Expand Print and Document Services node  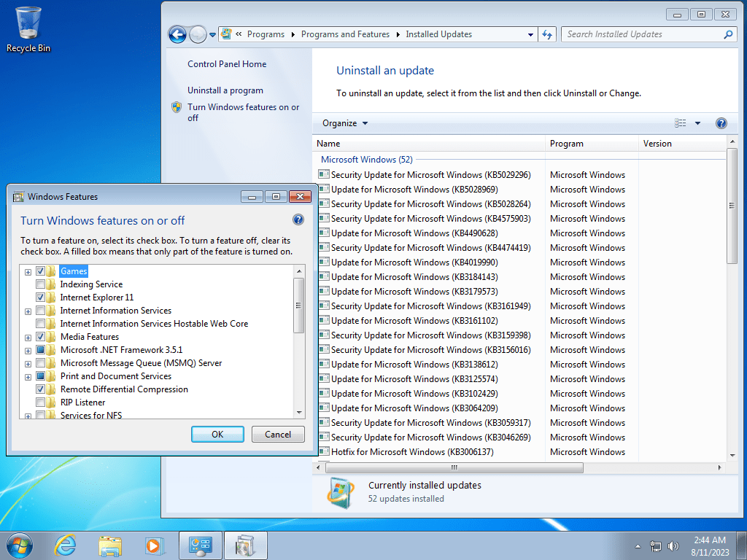pos(28,378)
